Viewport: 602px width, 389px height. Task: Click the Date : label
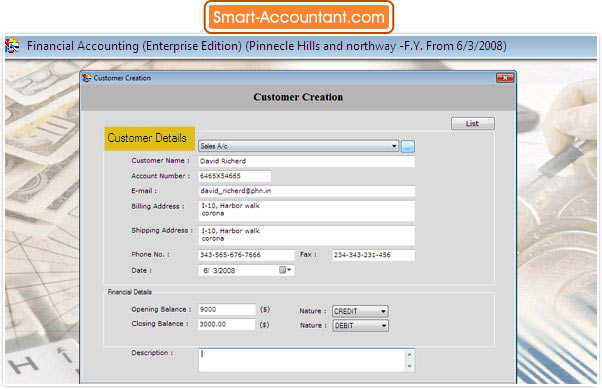142,270
